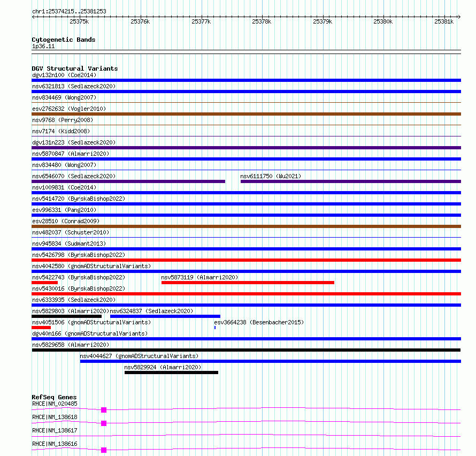Click nsv834480 (Wong2007) label
This screenshot has height=456, width=476.
(64, 165)
